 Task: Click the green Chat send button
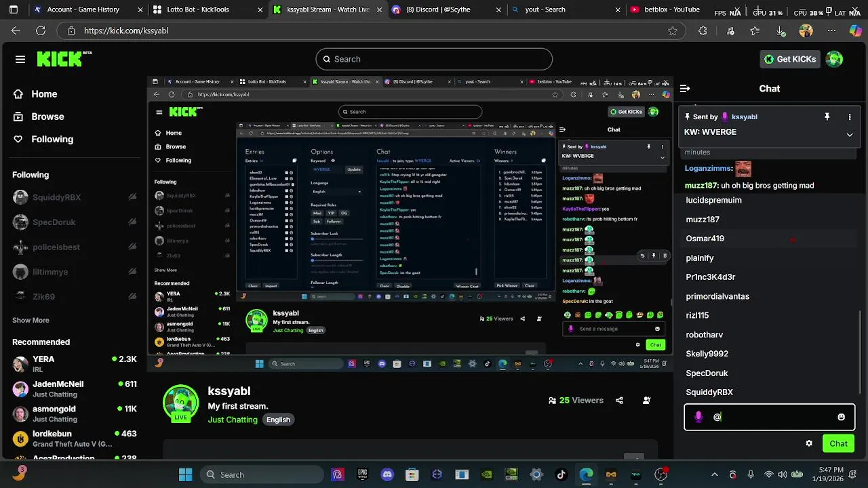coord(838,443)
